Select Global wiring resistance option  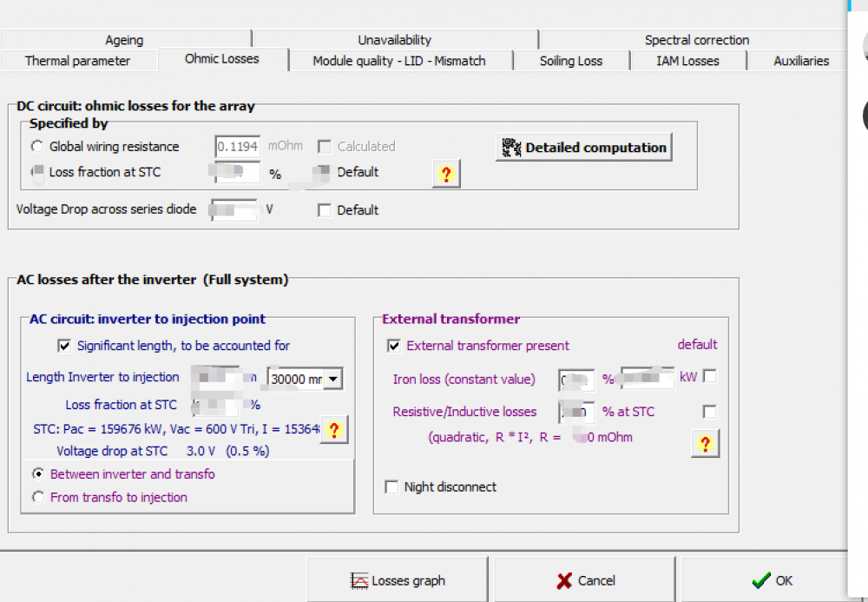(x=37, y=147)
